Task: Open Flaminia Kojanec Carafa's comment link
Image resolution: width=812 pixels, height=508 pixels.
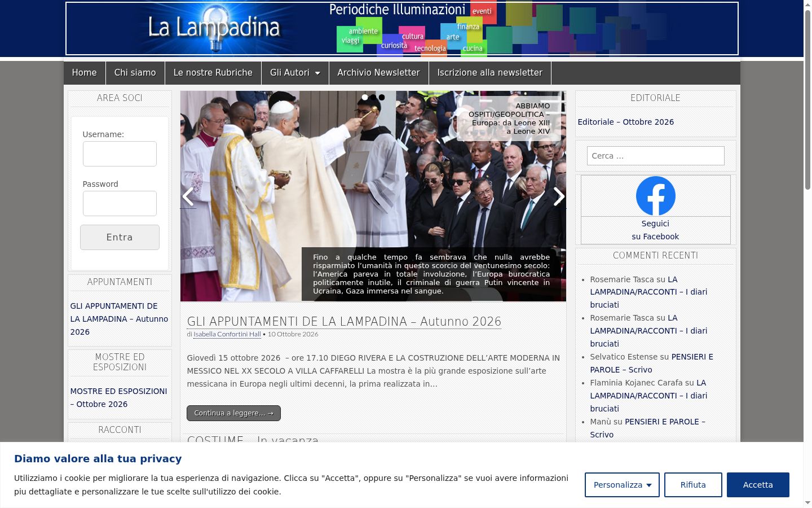Action: (x=648, y=396)
